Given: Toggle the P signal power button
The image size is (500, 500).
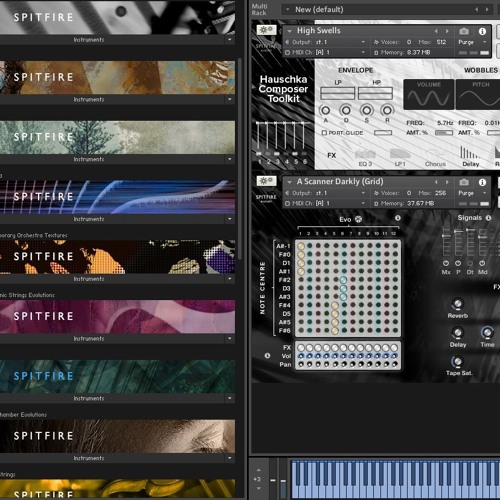Looking at the screenshot, I should (458, 263).
